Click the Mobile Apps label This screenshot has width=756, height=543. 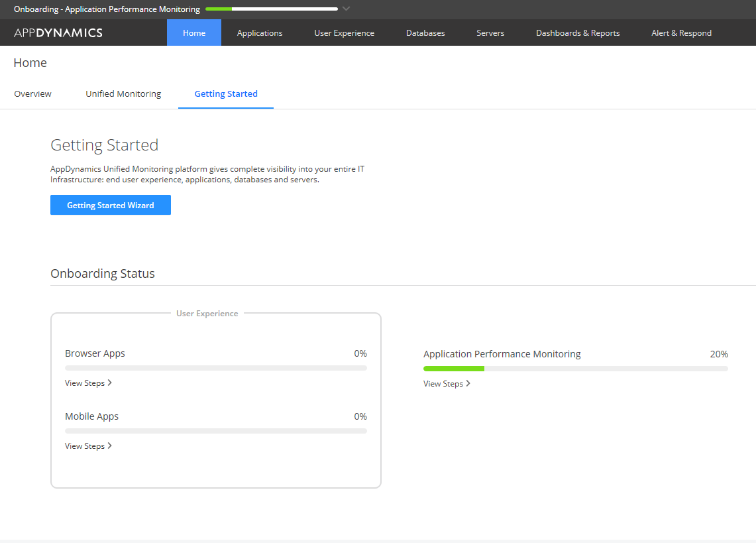pyautogui.click(x=91, y=416)
